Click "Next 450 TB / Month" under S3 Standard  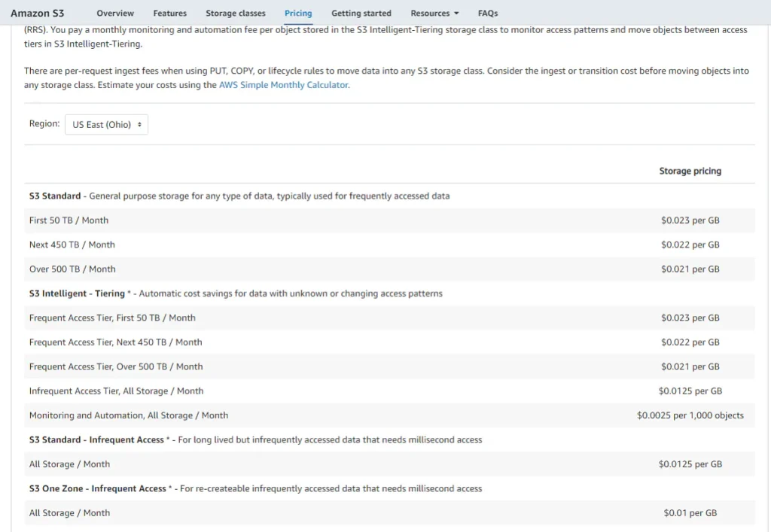click(72, 245)
